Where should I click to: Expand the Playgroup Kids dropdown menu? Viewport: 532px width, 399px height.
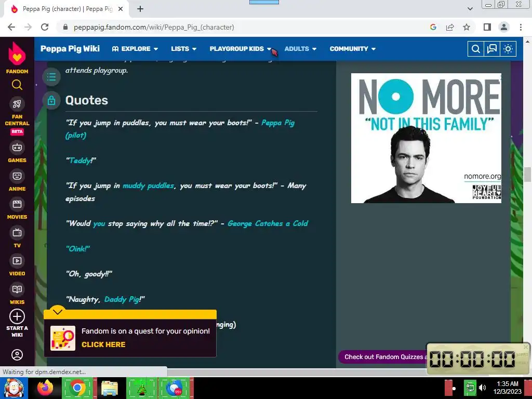241,49
